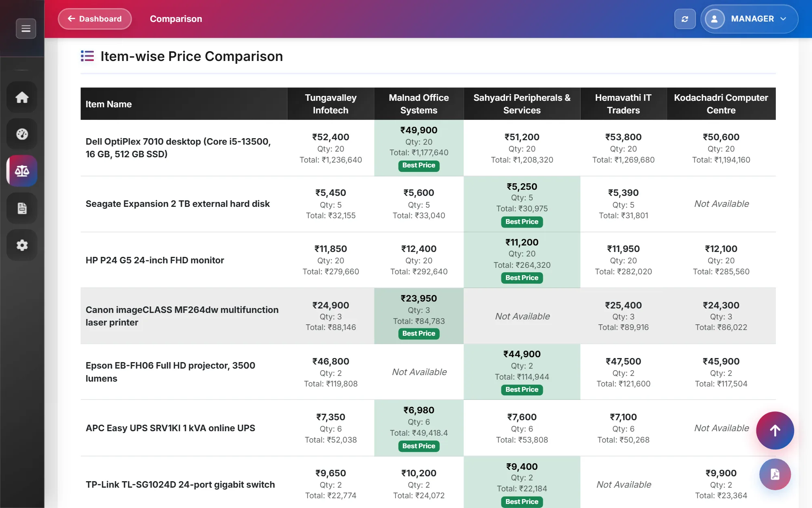Click Best Price badge for Seagate Expansion
Image resolution: width=812 pixels, height=508 pixels.
pos(522,222)
